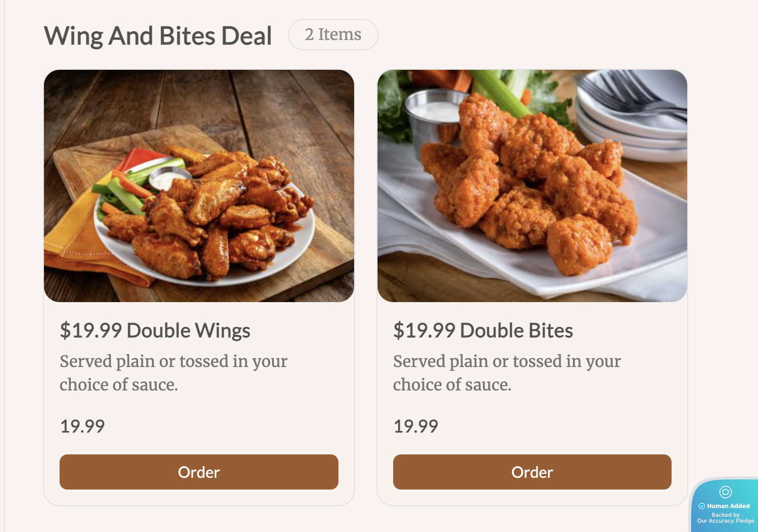Click the Double Wings sauce description text
Image resolution: width=758 pixels, height=532 pixels.
pyautogui.click(x=173, y=373)
